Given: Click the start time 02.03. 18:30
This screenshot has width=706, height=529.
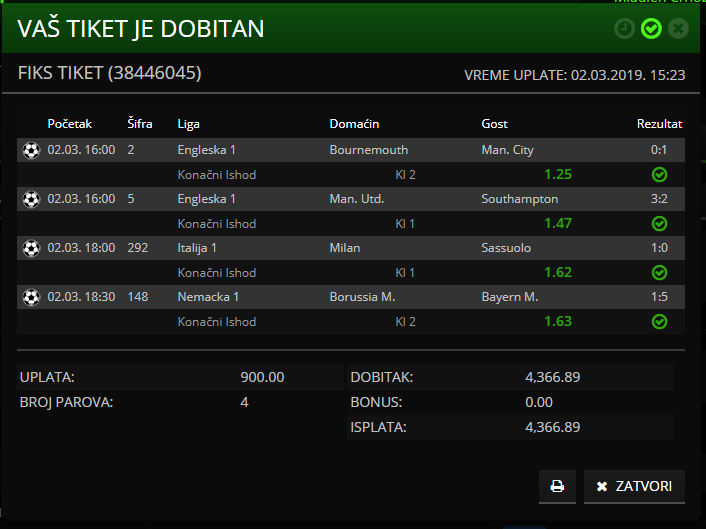Looking at the screenshot, I should pos(81,297).
